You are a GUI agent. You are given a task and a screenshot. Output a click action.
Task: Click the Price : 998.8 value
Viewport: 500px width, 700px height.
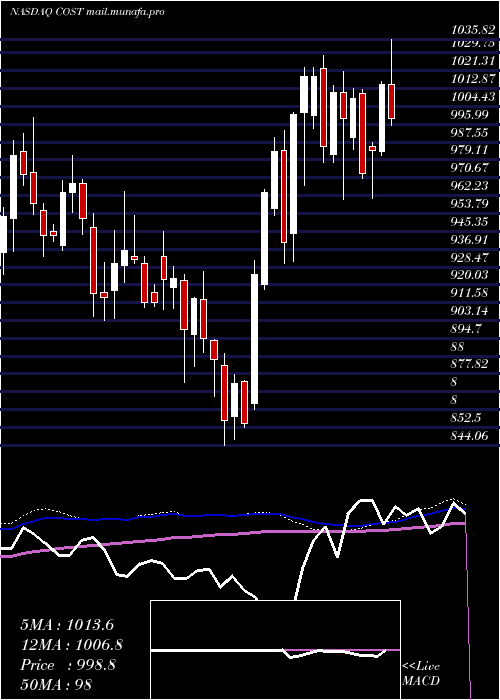click(68, 665)
